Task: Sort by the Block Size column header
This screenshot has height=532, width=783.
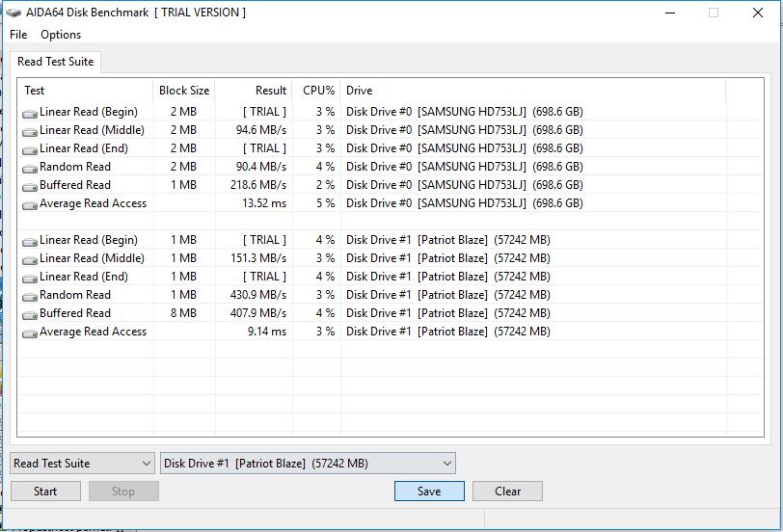Action: pos(184,91)
